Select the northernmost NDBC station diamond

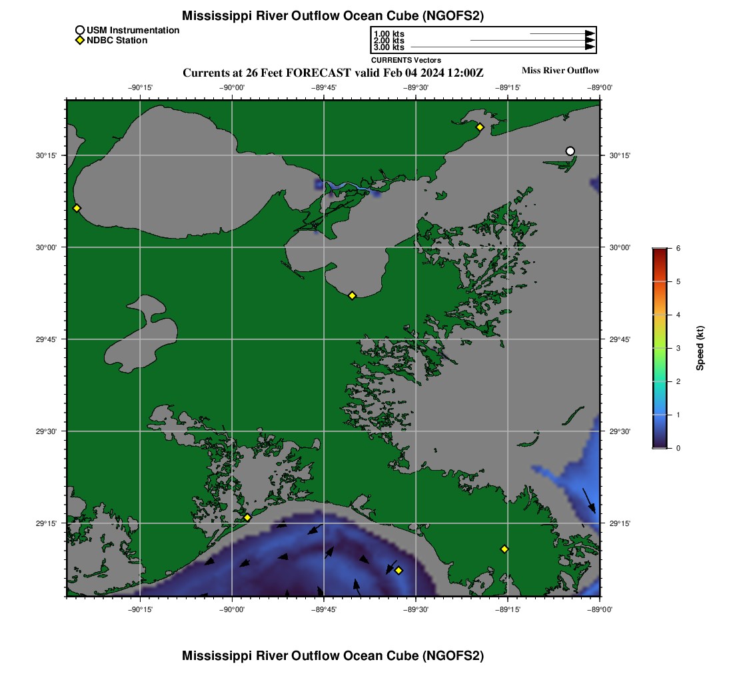click(479, 127)
